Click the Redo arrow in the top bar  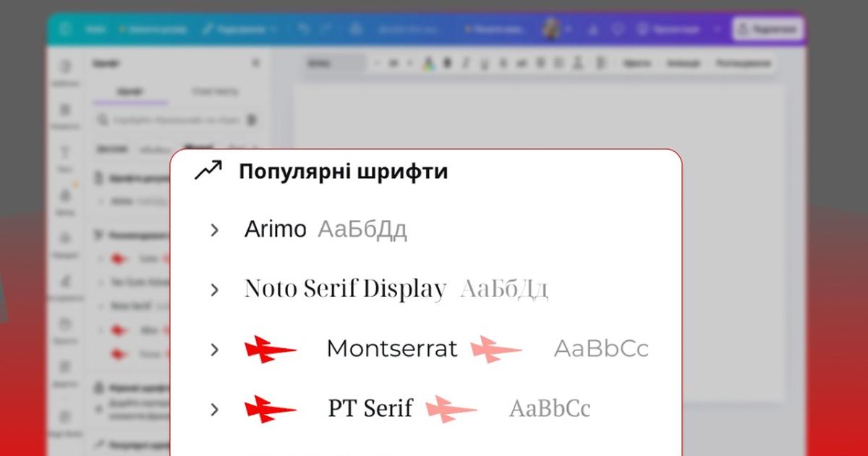[x=325, y=29]
